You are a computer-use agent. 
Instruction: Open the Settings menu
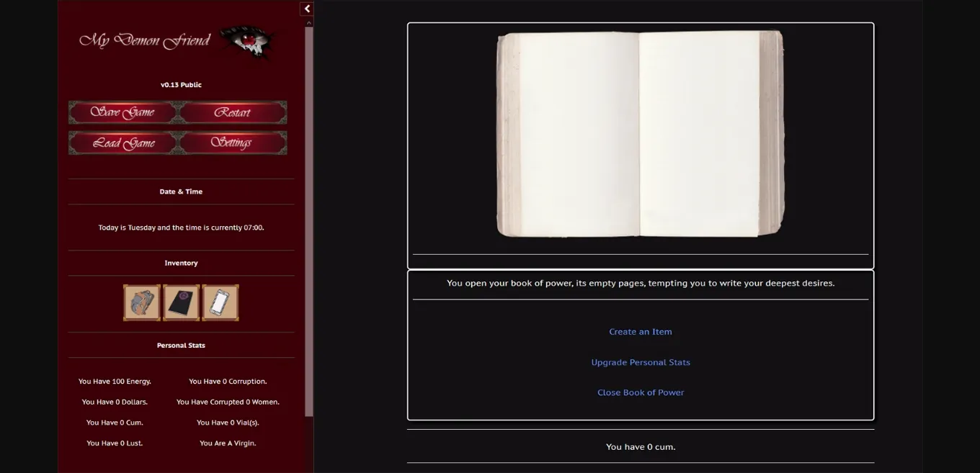[x=232, y=142]
